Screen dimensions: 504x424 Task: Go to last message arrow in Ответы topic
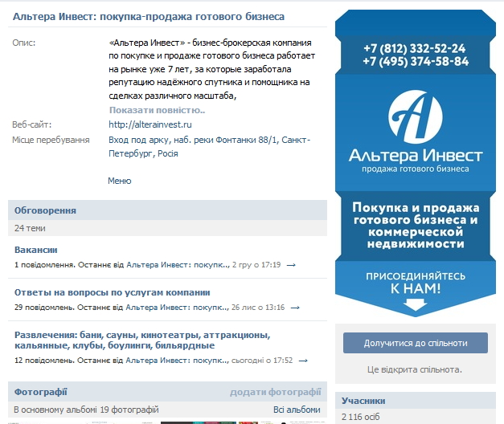tap(295, 308)
